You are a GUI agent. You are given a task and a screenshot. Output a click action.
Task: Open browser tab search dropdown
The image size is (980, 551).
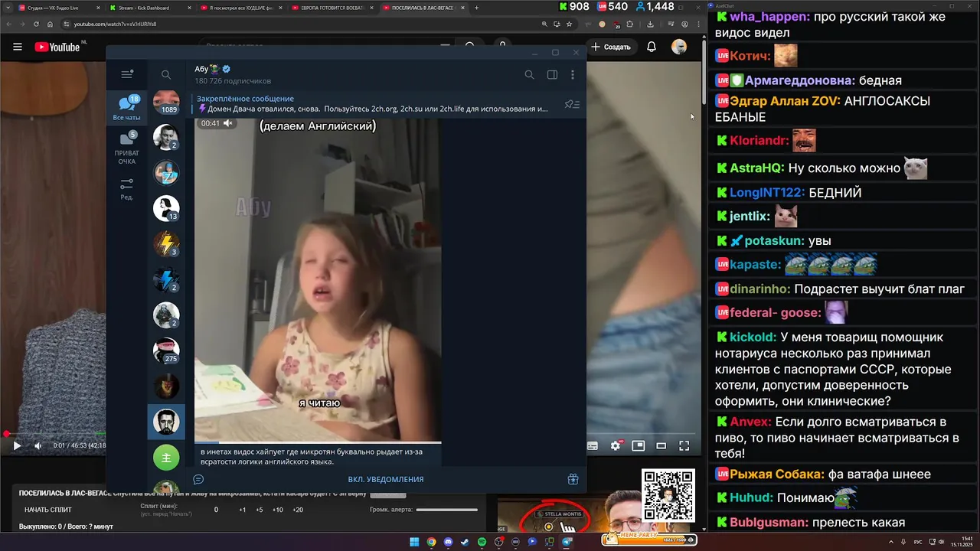click(7, 8)
